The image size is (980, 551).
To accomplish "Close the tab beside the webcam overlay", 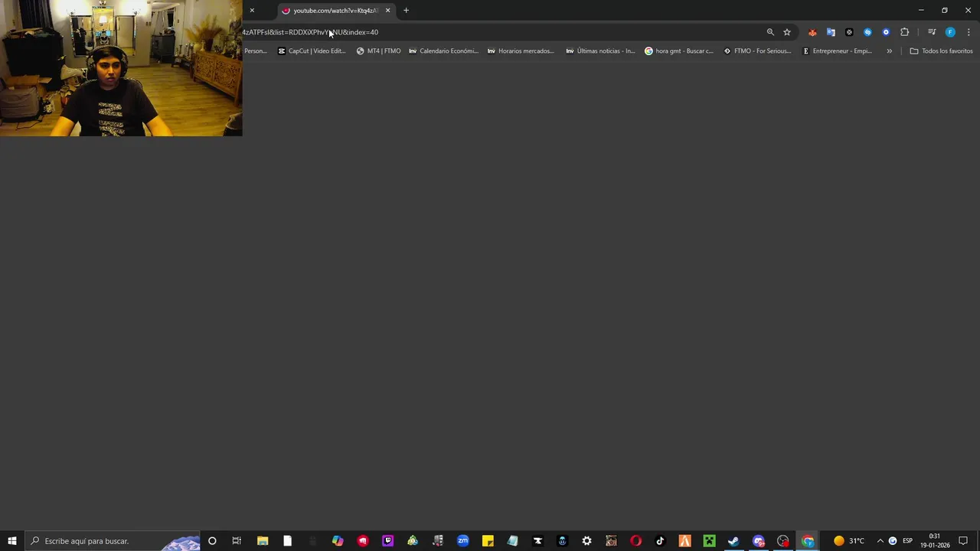I will click(x=252, y=11).
